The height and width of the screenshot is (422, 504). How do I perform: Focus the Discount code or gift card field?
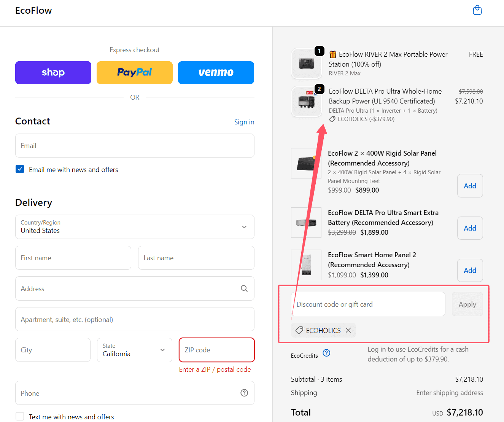click(368, 304)
